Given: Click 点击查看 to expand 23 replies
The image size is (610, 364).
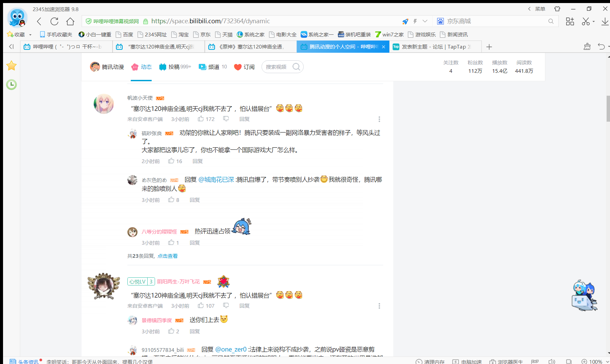Looking at the screenshot, I should [x=167, y=256].
